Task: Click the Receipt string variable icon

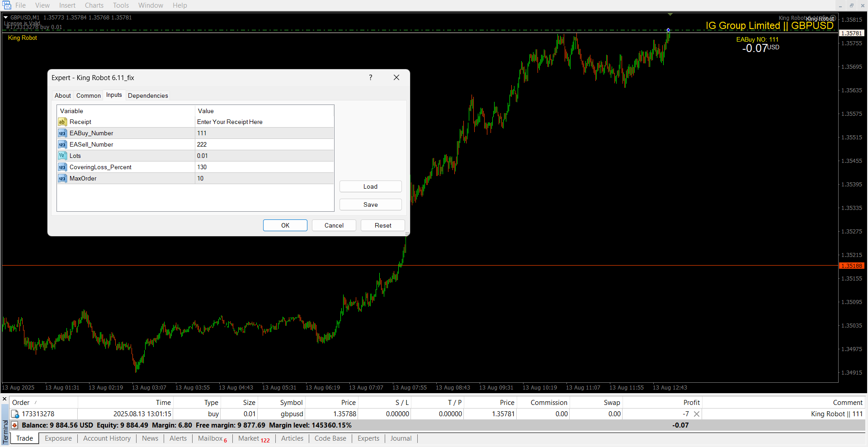Action: [62, 122]
